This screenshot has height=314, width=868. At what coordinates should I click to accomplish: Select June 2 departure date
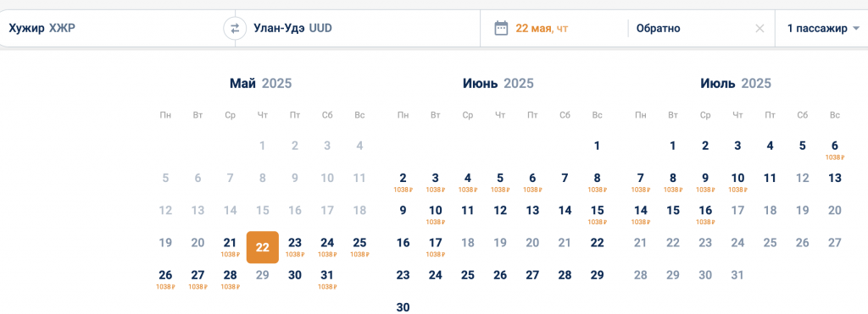[x=403, y=183]
